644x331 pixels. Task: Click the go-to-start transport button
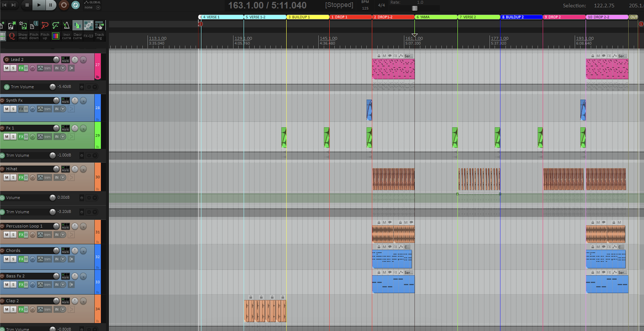tap(4, 5)
